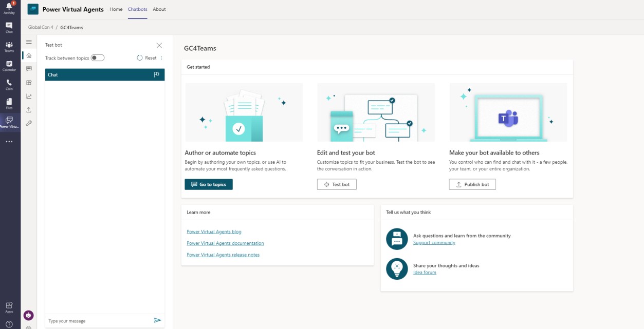
Task: Open Power Virtual Agents documentation link
Action: point(225,243)
